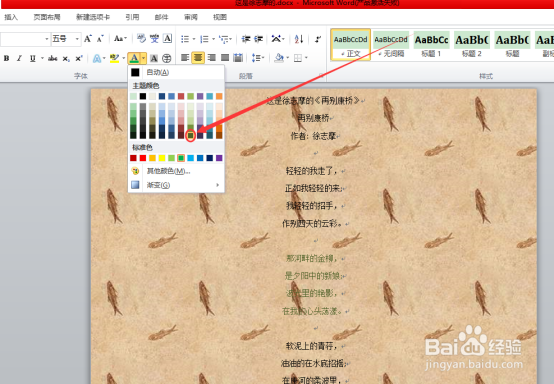554x384 pixels.
Task: Click the Decrease Indent icon
Action: (246, 39)
